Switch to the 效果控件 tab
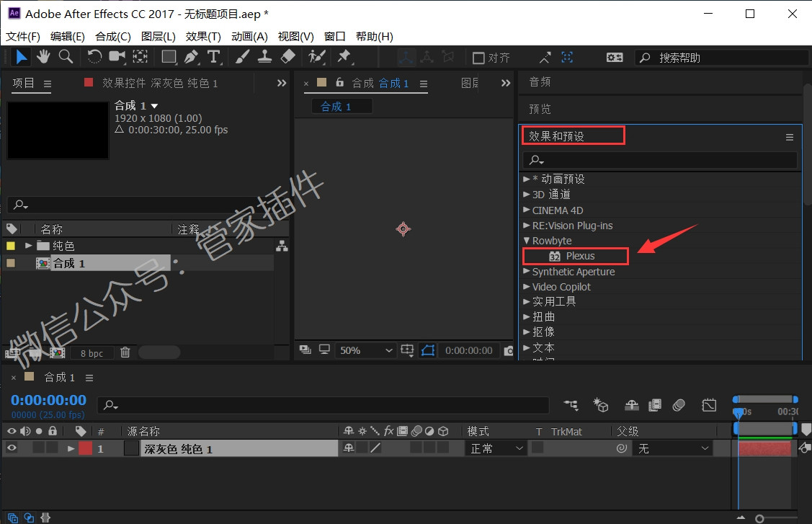812x524 pixels. coord(160,83)
